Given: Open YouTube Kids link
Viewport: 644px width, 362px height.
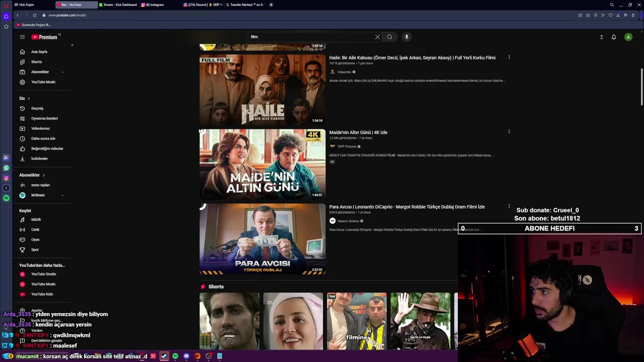Looking at the screenshot, I should point(43,294).
